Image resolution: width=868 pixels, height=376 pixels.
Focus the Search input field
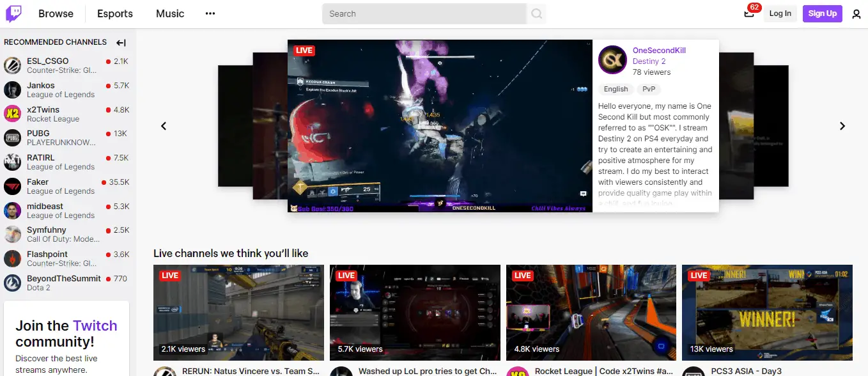click(x=424, y=13)
